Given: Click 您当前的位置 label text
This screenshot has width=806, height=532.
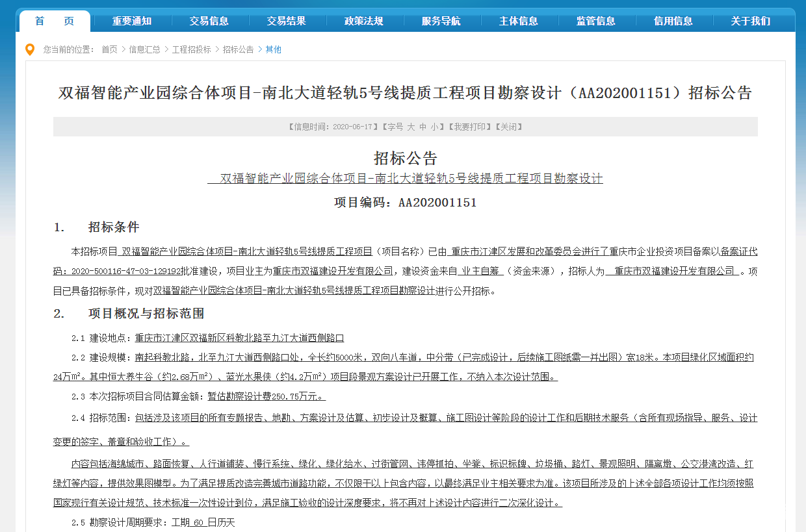Looking at the screenshot, I should 69,49.
